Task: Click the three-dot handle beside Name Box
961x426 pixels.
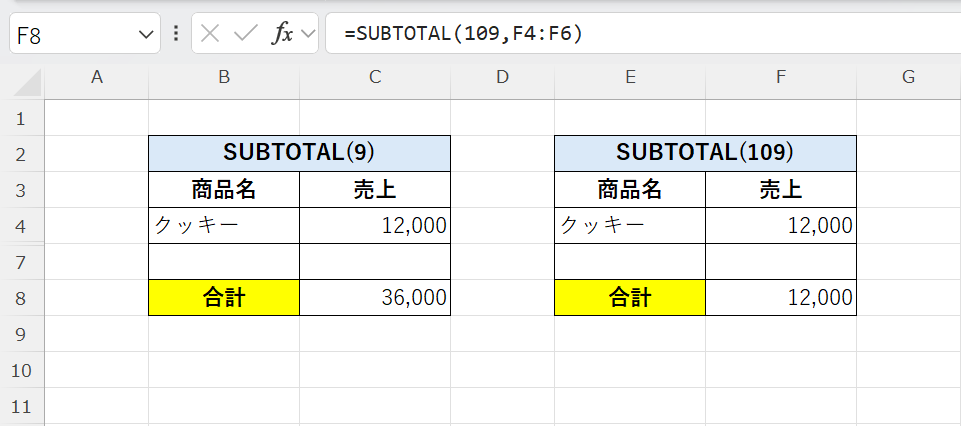Action: tap(176, 34)
